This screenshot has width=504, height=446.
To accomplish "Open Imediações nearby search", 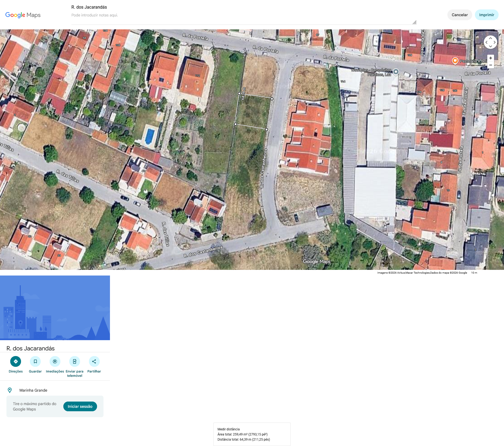I will [x=55, y=361].
